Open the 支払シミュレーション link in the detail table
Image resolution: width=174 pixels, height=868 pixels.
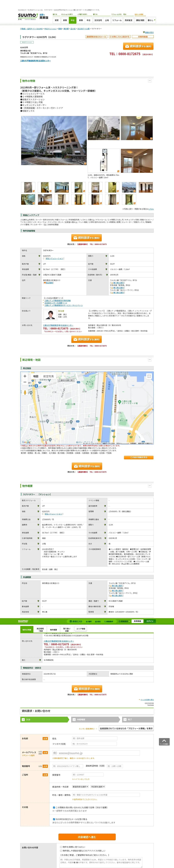pos(54,258)
